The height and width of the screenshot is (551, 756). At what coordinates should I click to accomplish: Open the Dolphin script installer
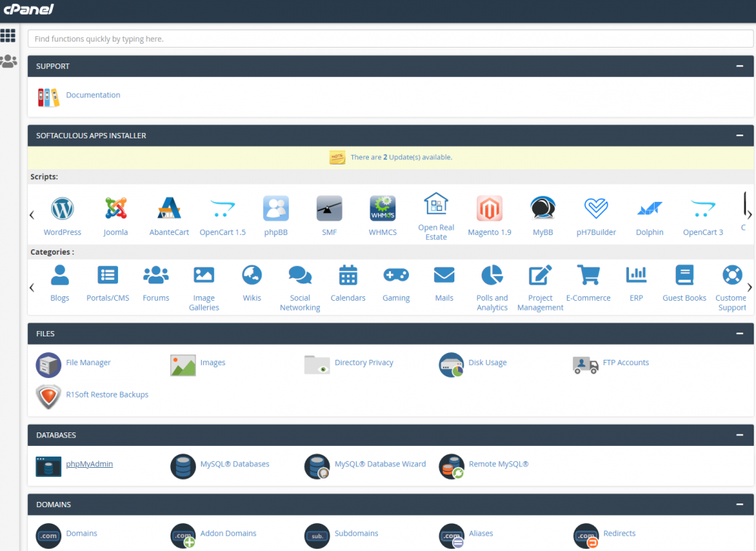coord(649,209)
